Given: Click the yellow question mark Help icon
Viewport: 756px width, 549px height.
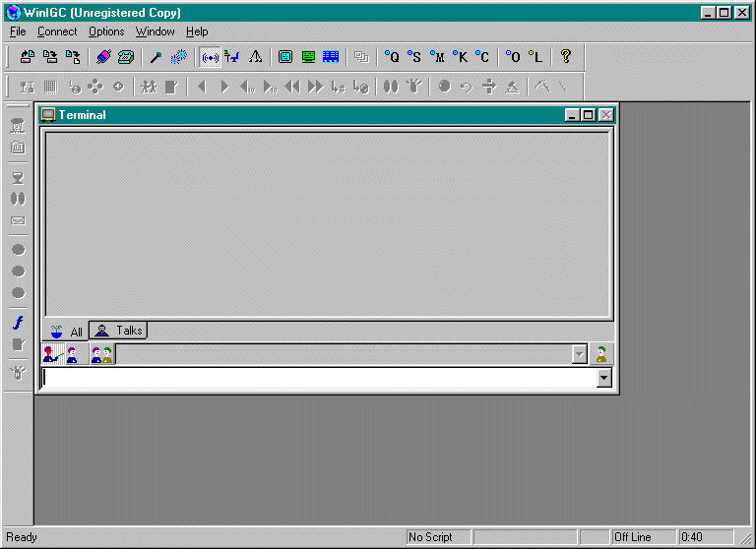Looking at the screenshot, I should click(565, 57).
